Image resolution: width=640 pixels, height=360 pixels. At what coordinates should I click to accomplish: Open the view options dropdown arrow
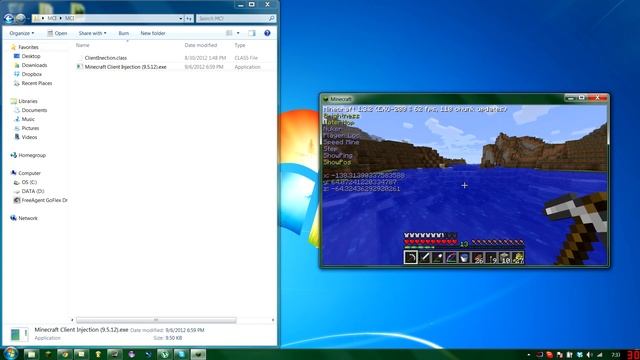(238, 33)
